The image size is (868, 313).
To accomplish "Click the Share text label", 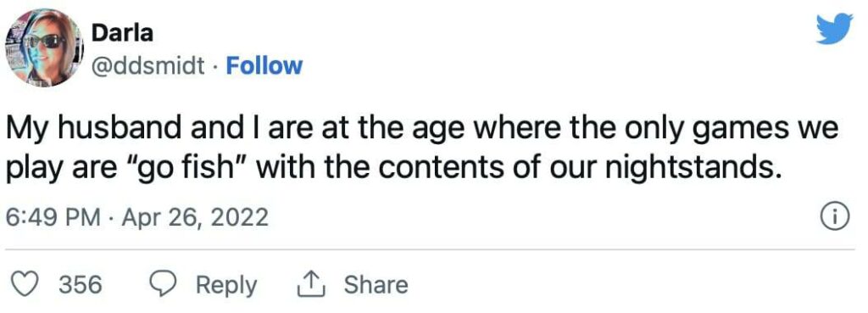I will (376, 285).
